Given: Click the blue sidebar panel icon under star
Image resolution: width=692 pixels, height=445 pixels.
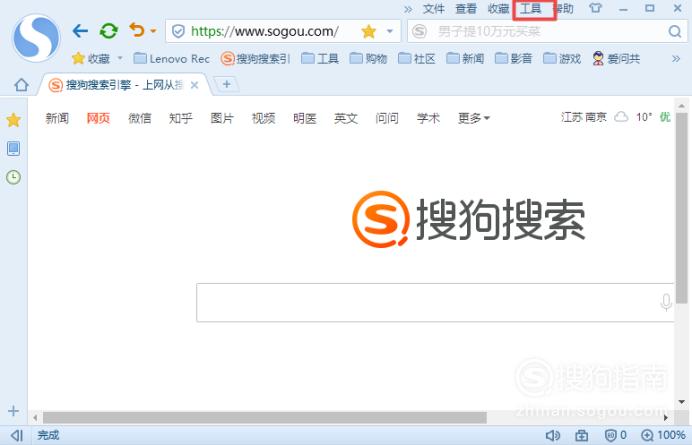Looking at the screenshot, I should (x=14, y=148).
